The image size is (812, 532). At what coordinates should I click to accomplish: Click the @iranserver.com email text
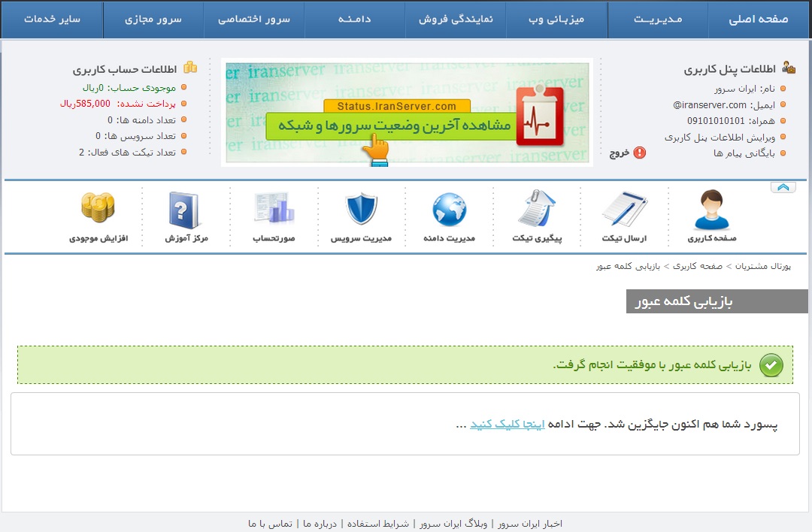[x=710, y=105]
